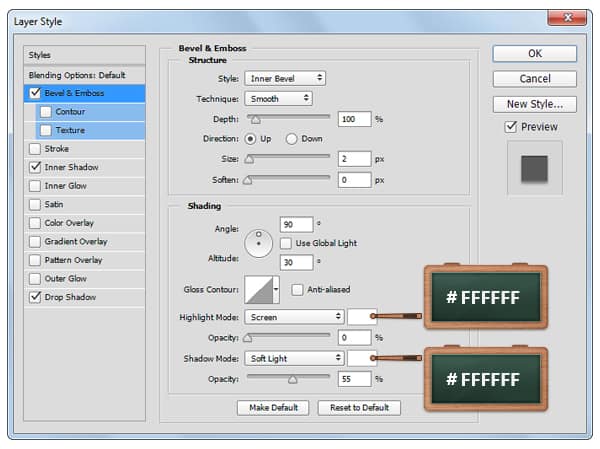This screenshot has height=449, width=600.
Task: Open the Style dropdown showing Inner Bevel
Action: point(285,78)
